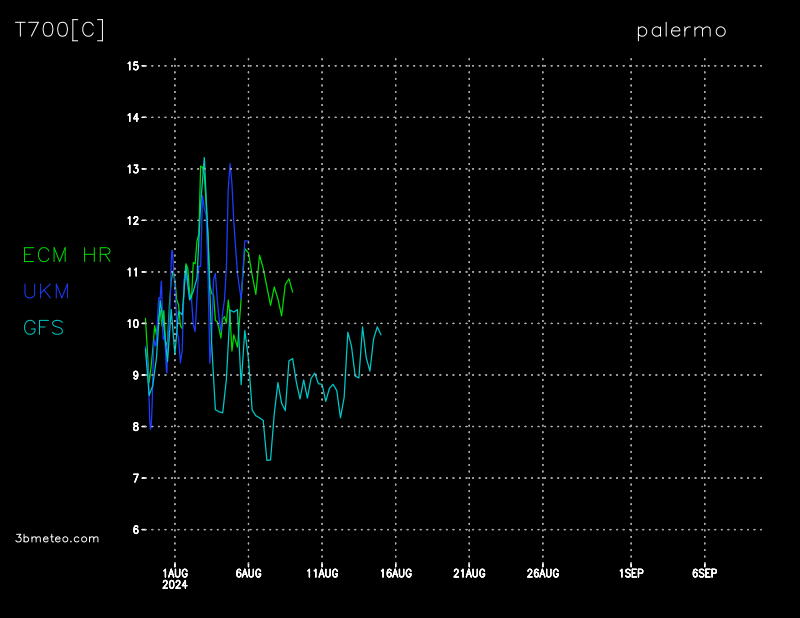The height and width of the screenshot is (618, 800).
Task: Click the 11AUG date tick label
Action: (x=322, y=573)
